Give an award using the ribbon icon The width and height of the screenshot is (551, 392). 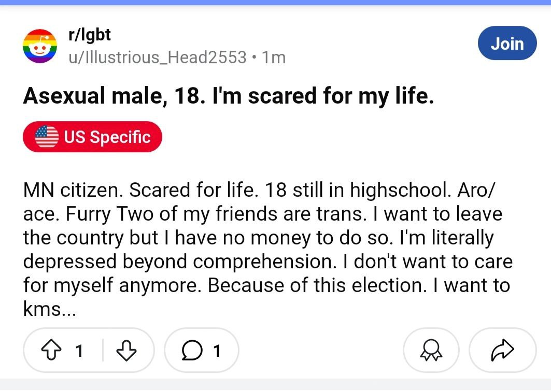[431, 350]
